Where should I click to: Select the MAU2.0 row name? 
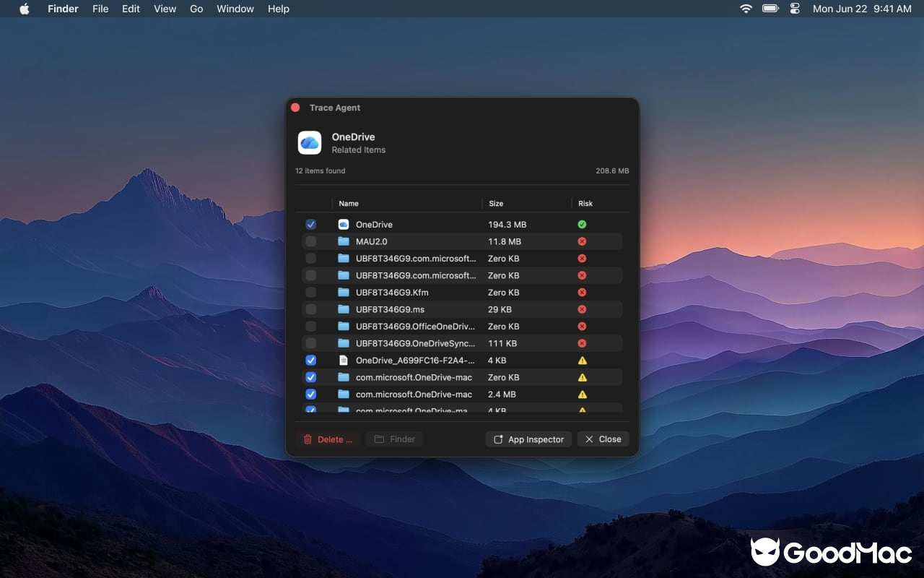[372, 241]
